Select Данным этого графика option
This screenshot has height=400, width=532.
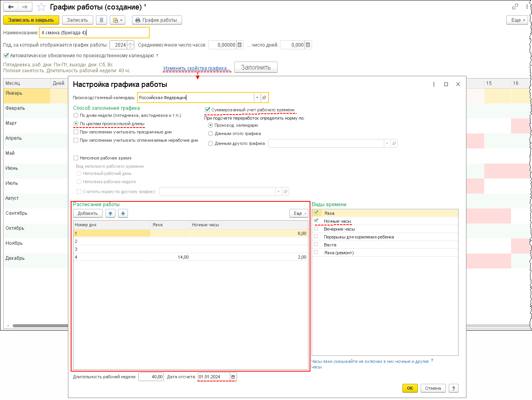coord(211,133)
